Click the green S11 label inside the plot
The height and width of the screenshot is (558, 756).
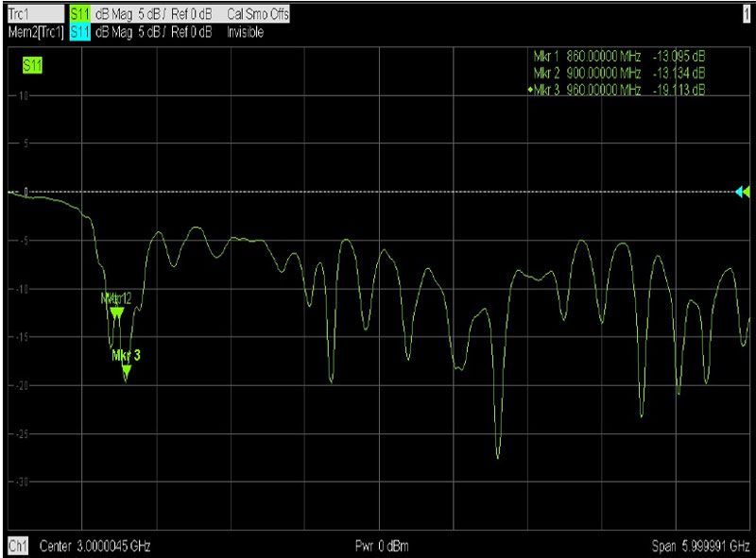click(32, 65)
